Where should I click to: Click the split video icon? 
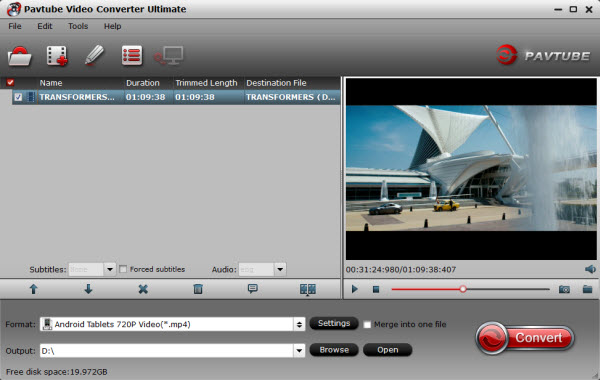coord(308,289)
